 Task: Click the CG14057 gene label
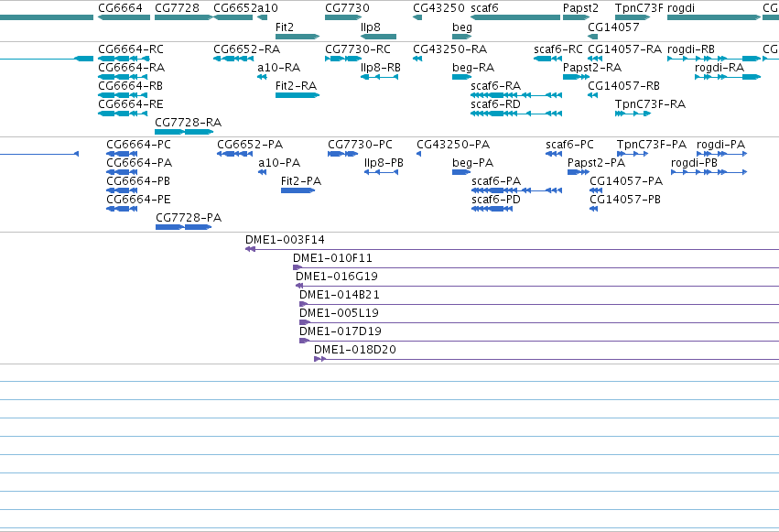613,27
